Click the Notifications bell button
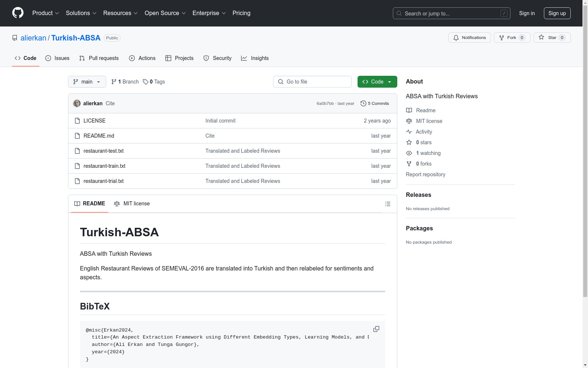Viewport: 588px width, 368px height. 469,38
